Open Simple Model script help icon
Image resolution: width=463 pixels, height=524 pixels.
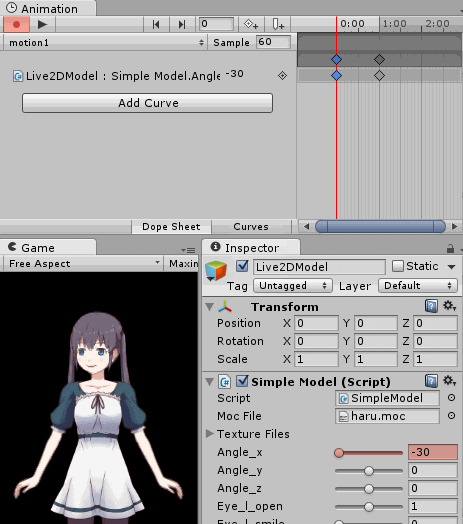[x=432, y=381]
